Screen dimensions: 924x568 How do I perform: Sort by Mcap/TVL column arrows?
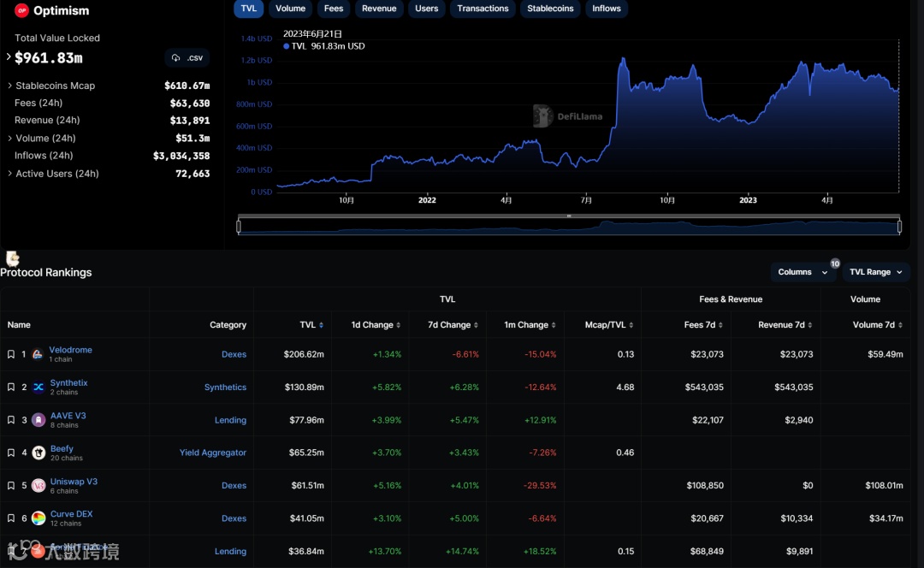point(631,325)
